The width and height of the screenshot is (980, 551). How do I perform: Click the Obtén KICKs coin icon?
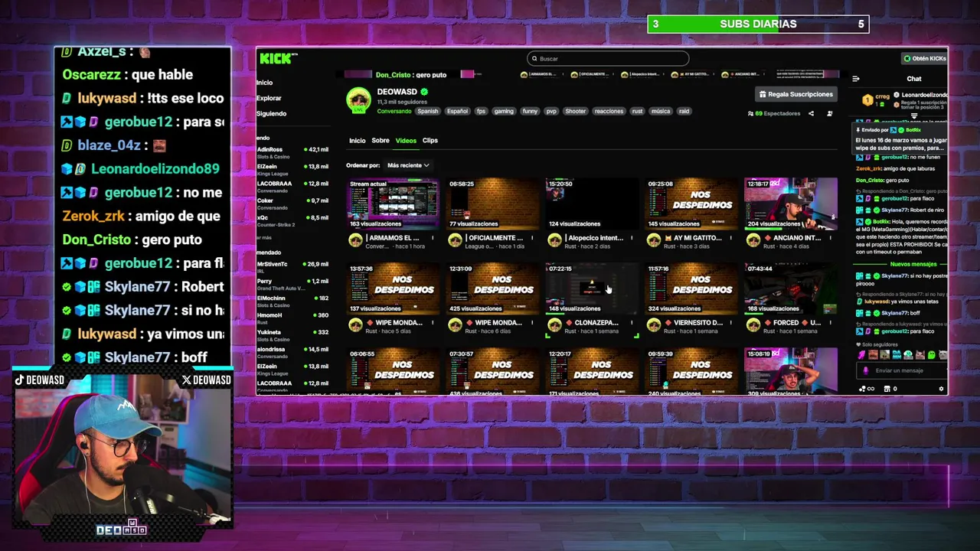pyautogui.click(x=907, y=58)
